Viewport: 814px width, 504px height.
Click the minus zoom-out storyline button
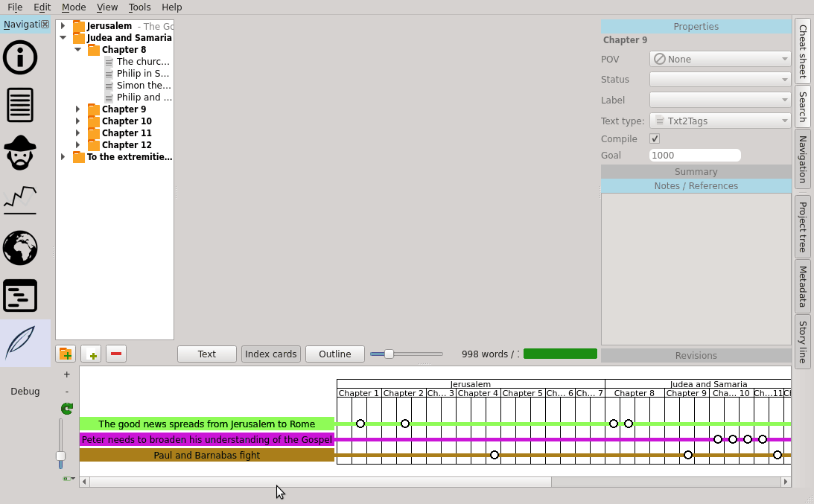pyautogui.click(x=66, y=392)
